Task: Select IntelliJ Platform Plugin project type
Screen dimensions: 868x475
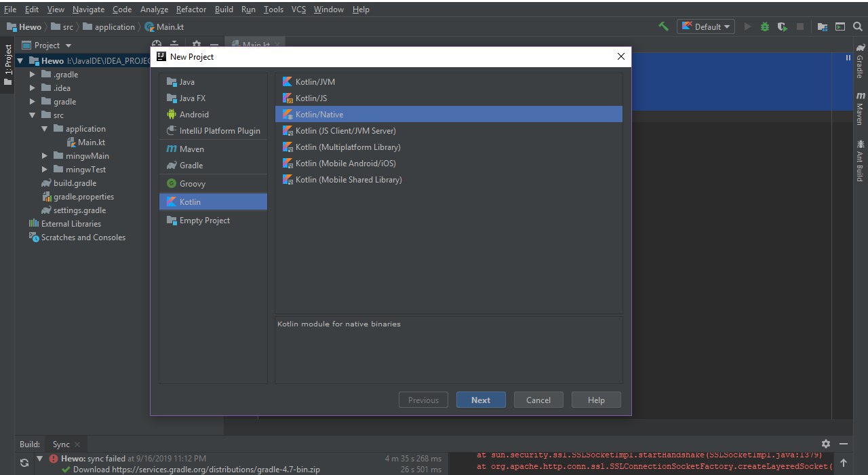Action: 213,130
